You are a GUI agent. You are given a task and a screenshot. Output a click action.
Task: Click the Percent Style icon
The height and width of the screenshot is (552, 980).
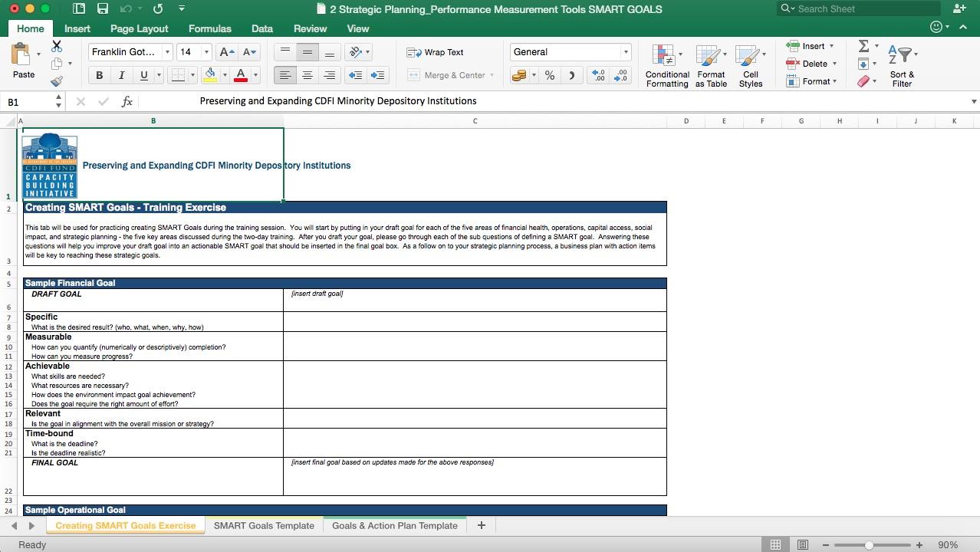[549, 75]
